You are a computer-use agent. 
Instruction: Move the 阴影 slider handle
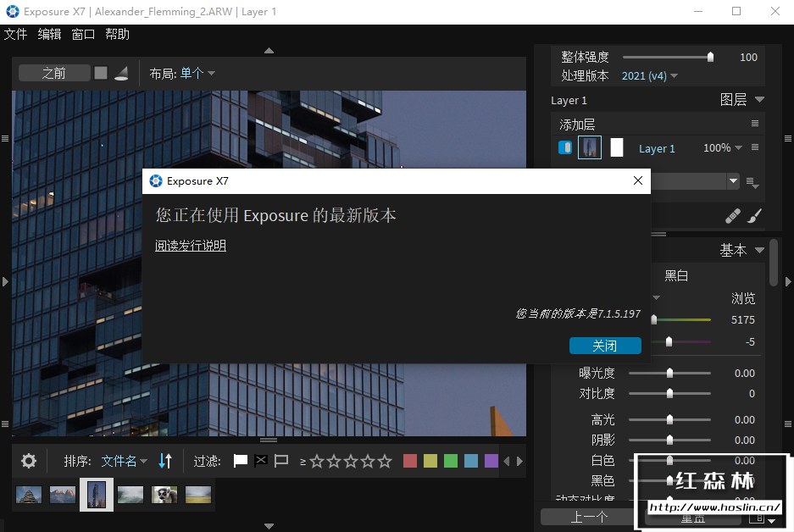[x=669, y=440]
